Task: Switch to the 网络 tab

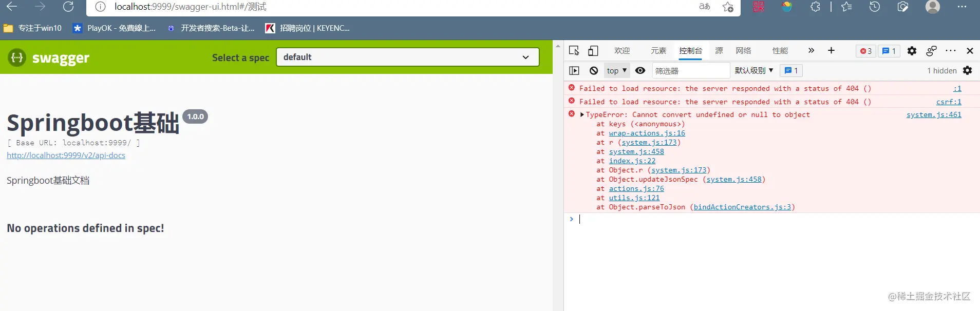Action: point(743,51)
